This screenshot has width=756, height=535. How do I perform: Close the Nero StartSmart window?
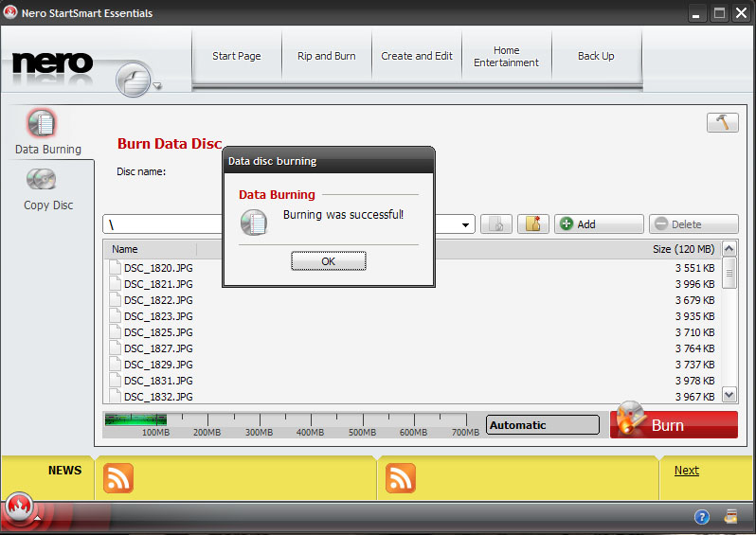[x=741, y=13]
